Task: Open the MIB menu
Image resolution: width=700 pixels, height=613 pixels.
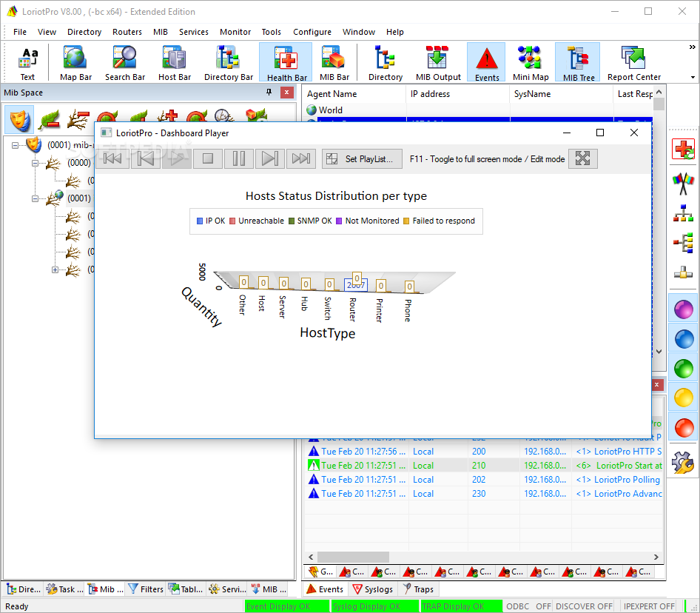Action: click(161, 32)
